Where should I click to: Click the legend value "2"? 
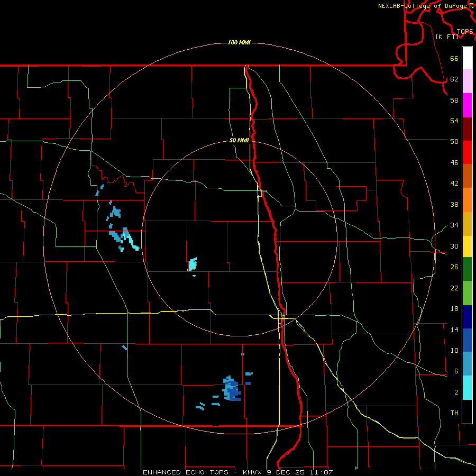456,392
